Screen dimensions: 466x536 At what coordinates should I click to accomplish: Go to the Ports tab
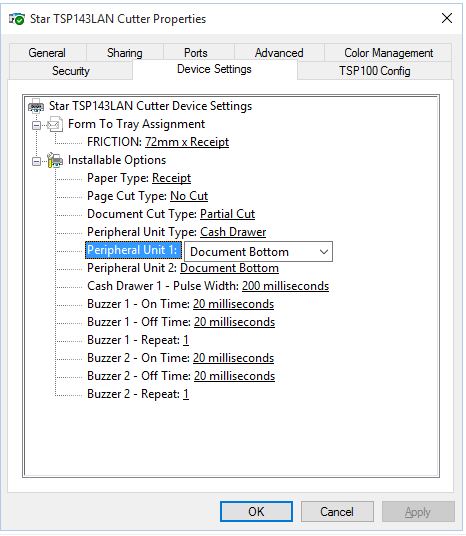point(196,53)
